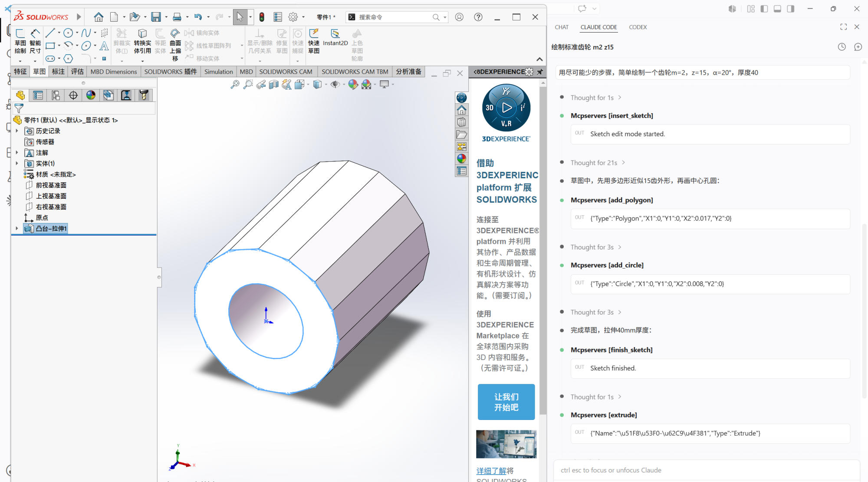Click Previous View icon in viewport toolbar

point(261,84)
